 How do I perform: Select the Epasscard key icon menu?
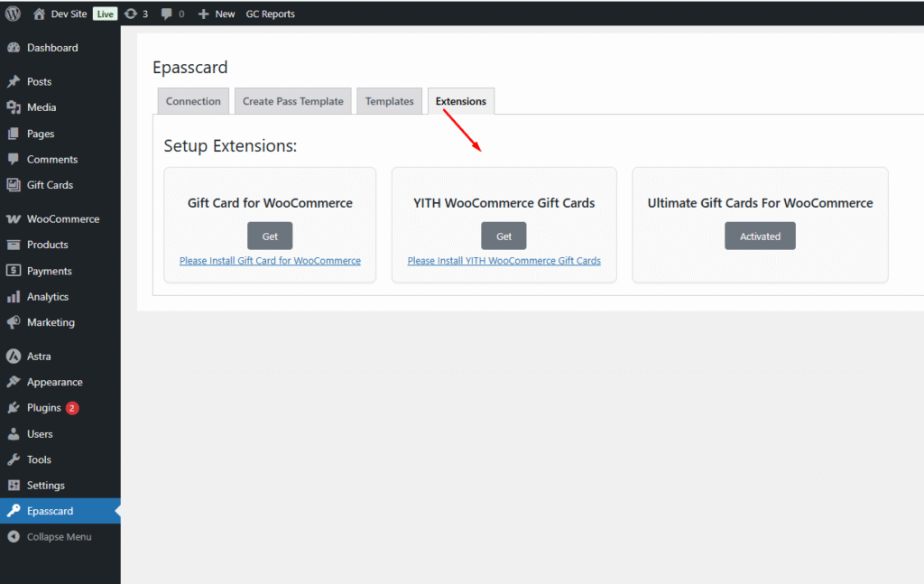14,511
